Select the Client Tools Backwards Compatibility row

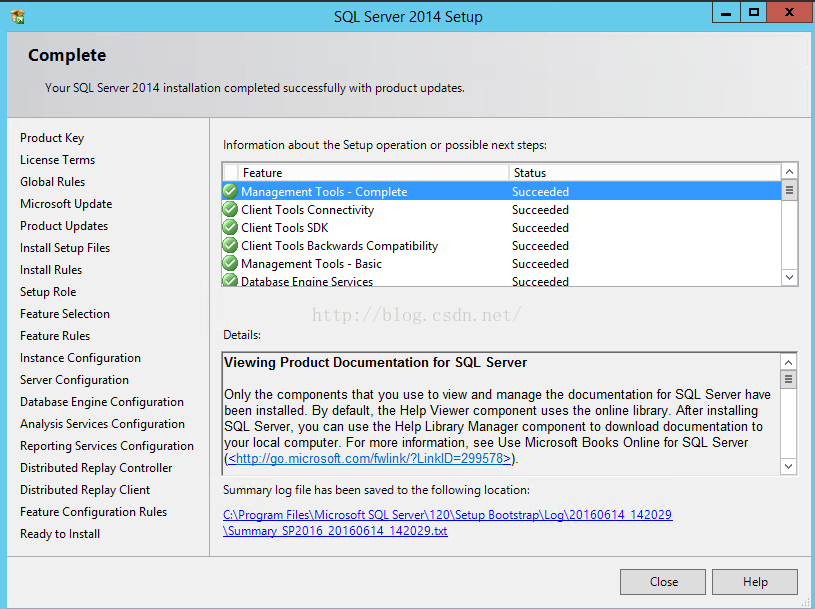(x=502, y=245)
